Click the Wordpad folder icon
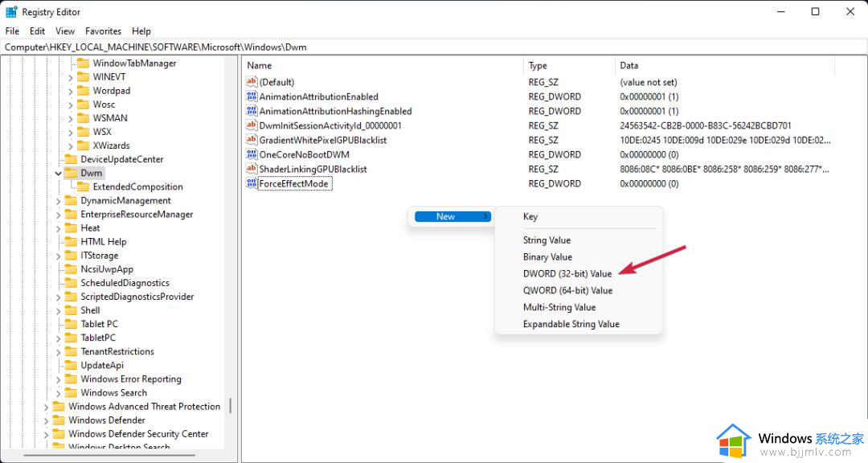Image resolution: width=868 pixels, height=463 pixels. 83,90
